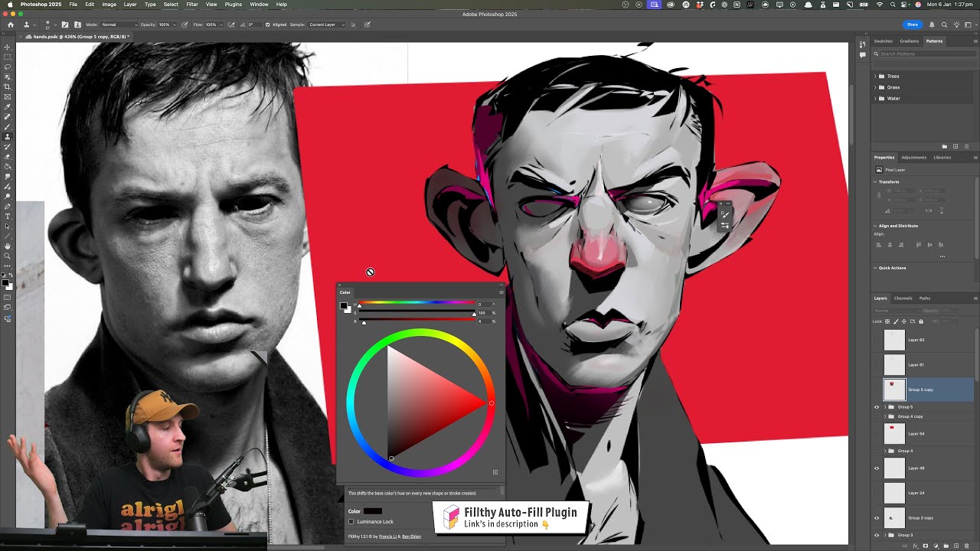Image resolution: width=980 pixels, height=551 pixels.
Task: Expand Group 4 copy in Layers
Action: (x=885, y=416)
